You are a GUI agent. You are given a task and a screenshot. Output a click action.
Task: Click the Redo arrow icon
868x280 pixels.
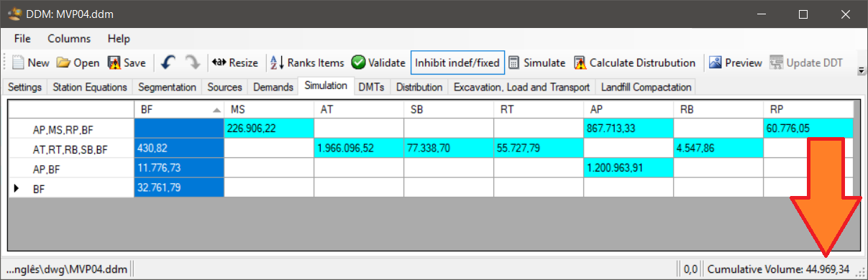pos(192,62)
